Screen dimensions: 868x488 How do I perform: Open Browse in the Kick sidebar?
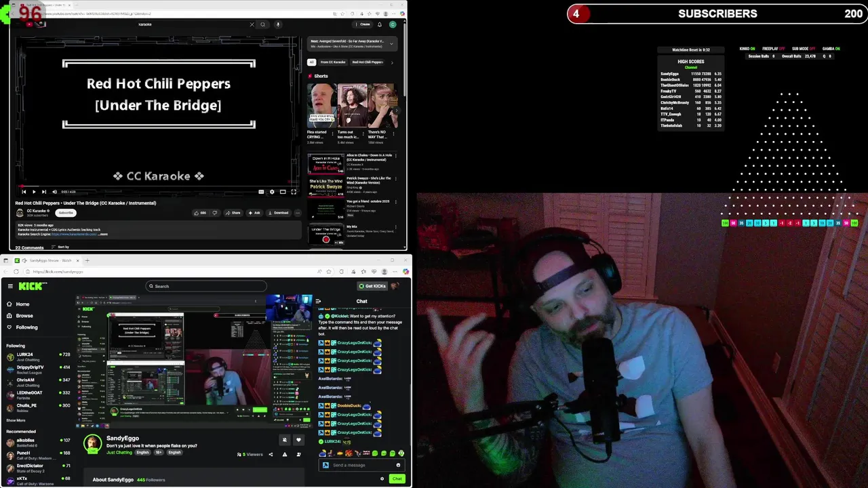coord(20,316)
